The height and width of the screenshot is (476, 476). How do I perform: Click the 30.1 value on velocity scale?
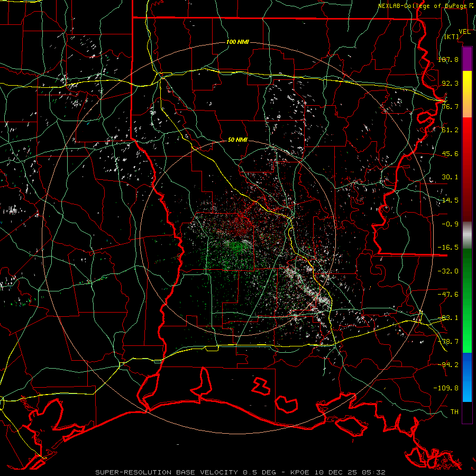(x=450, y=177)
